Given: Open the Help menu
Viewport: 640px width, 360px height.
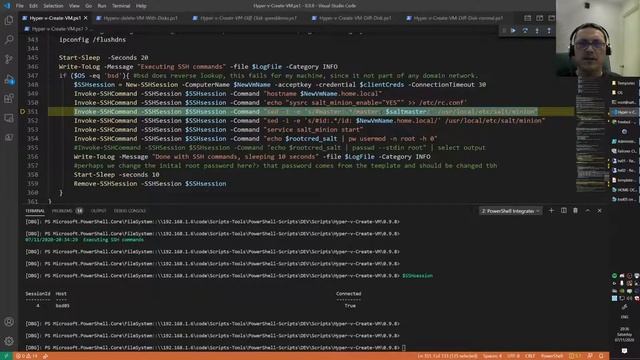Looking at the screenshot, I should (x=141, y=6).
